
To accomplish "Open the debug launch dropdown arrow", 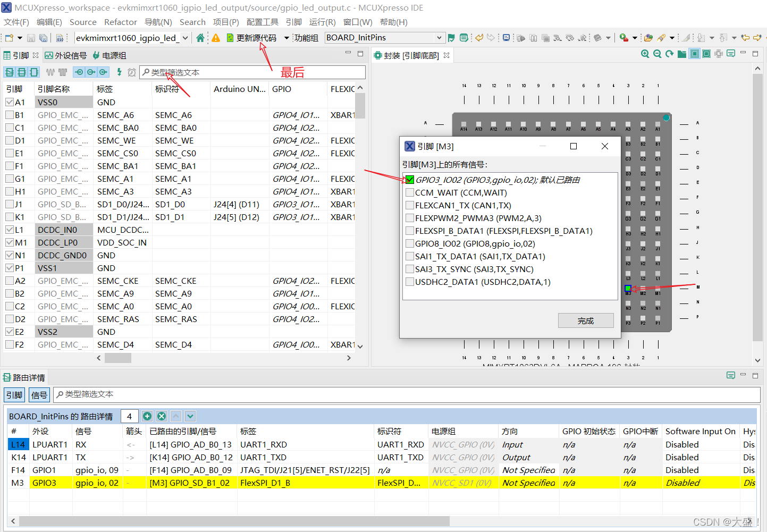I will 635,38.
